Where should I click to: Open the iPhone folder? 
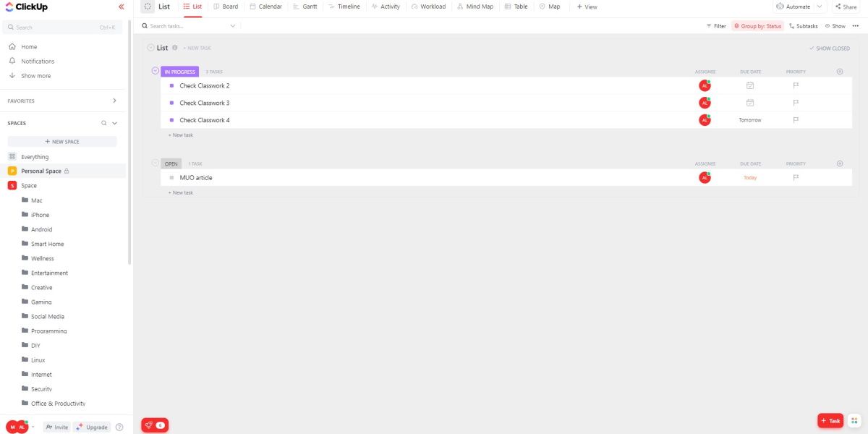click(35, 215)
